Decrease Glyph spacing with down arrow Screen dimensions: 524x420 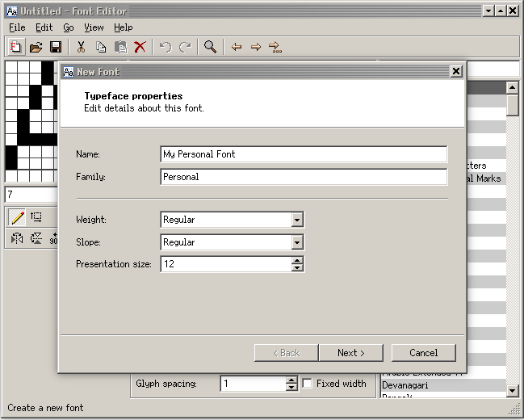coord(291,388)
